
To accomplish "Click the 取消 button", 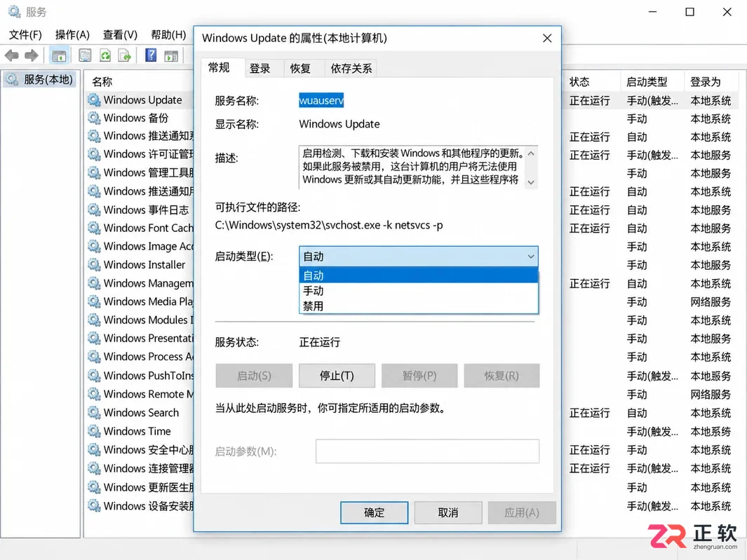I will 447,512.
